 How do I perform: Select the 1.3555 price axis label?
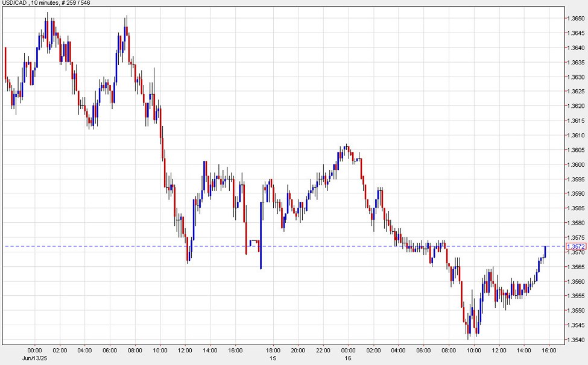tap(576, 296)
